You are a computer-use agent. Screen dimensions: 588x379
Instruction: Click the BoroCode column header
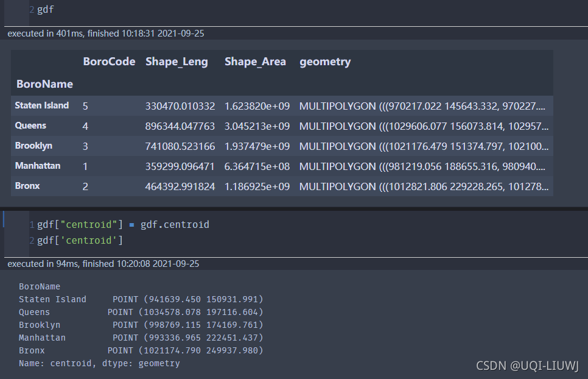point(109,62)
